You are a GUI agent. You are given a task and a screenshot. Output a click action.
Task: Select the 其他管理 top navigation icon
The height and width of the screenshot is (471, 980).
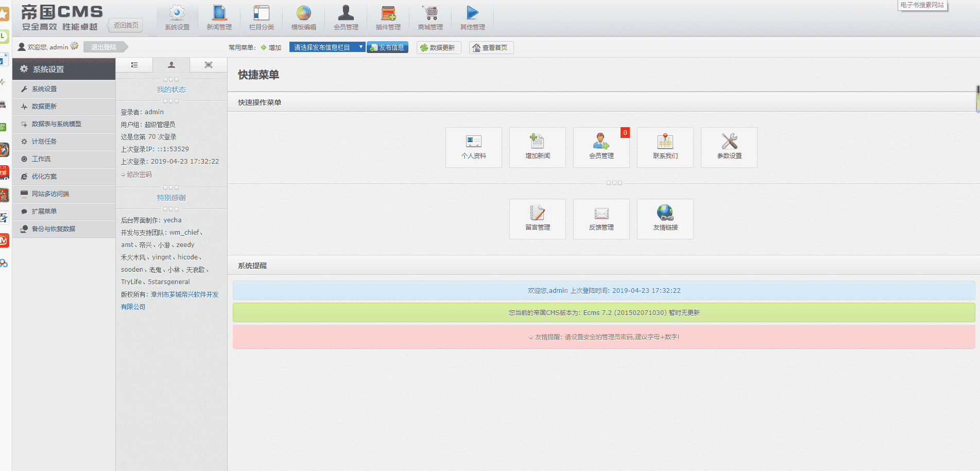pos(473,18)
